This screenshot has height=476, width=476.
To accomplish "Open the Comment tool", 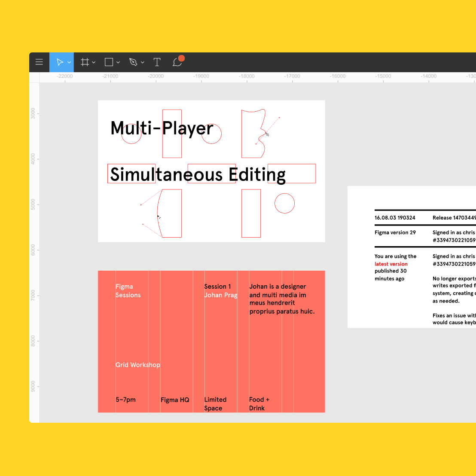I will click(177, 62).
